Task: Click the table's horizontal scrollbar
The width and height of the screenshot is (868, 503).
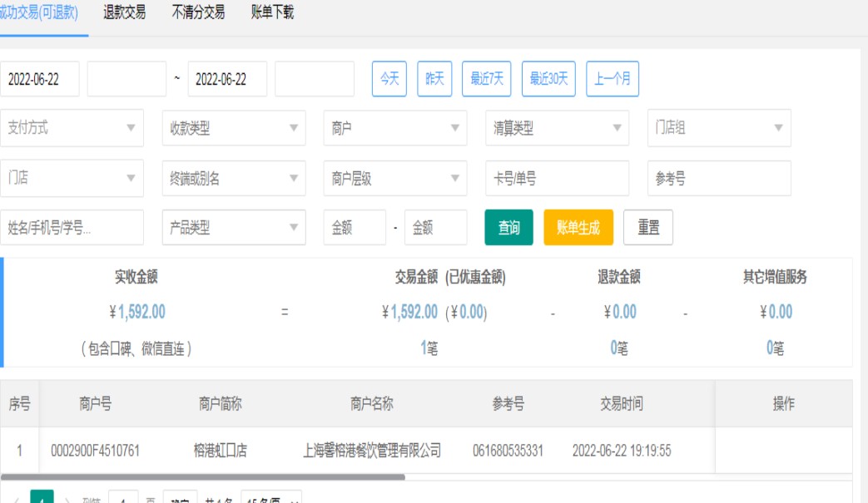Action: pos(203,477)
